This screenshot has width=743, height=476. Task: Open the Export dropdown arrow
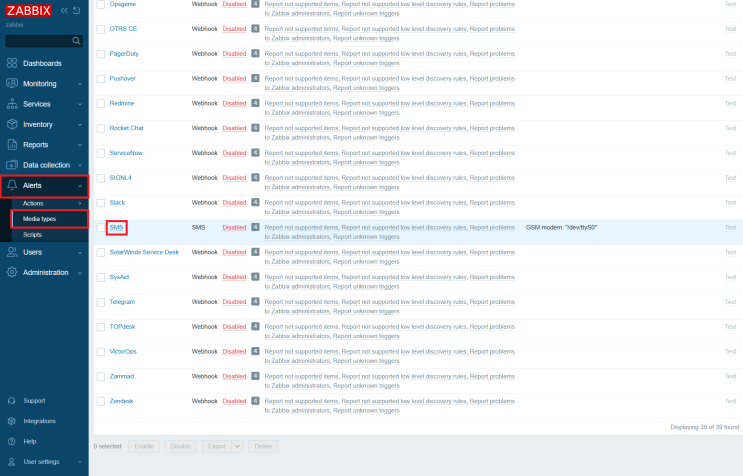(237, 446)
